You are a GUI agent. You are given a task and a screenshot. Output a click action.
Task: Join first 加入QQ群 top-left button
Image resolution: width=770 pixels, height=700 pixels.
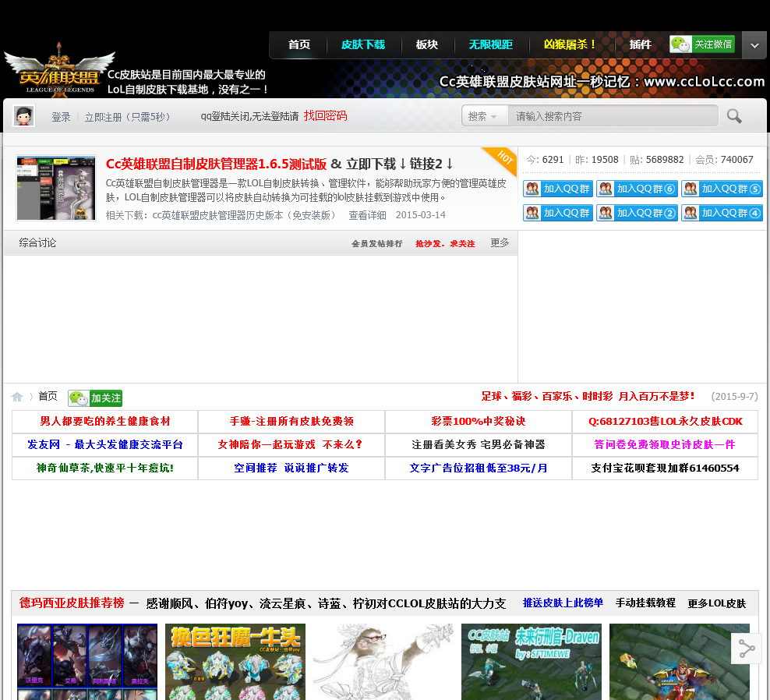558,189
